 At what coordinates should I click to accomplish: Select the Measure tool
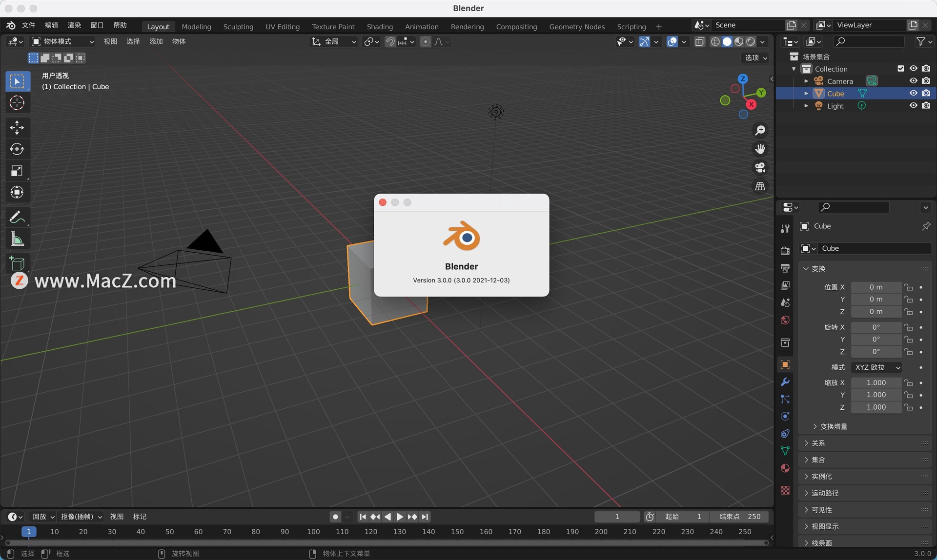click(17, 239)
